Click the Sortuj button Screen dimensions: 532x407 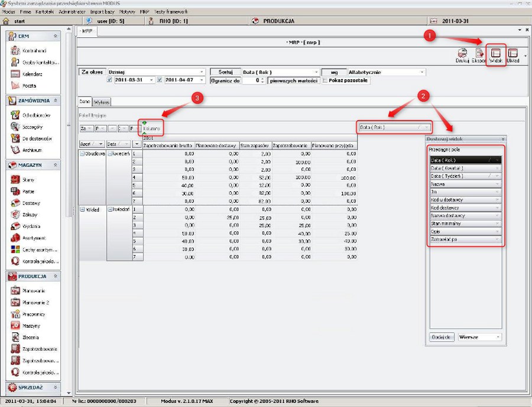tap(225, 72)
